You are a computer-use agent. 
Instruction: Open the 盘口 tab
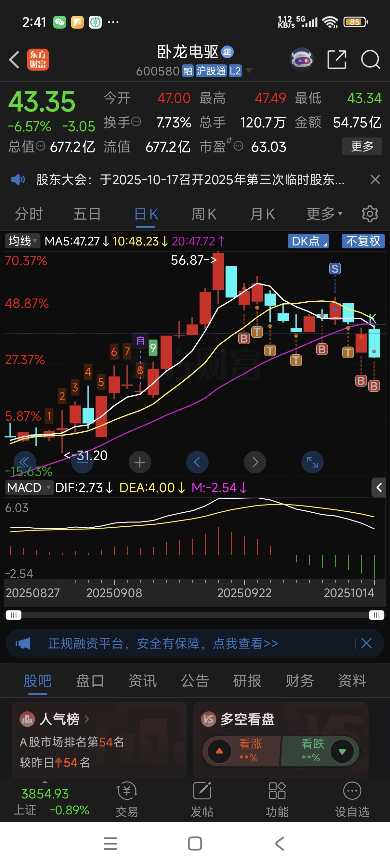(x=90, y=681)
